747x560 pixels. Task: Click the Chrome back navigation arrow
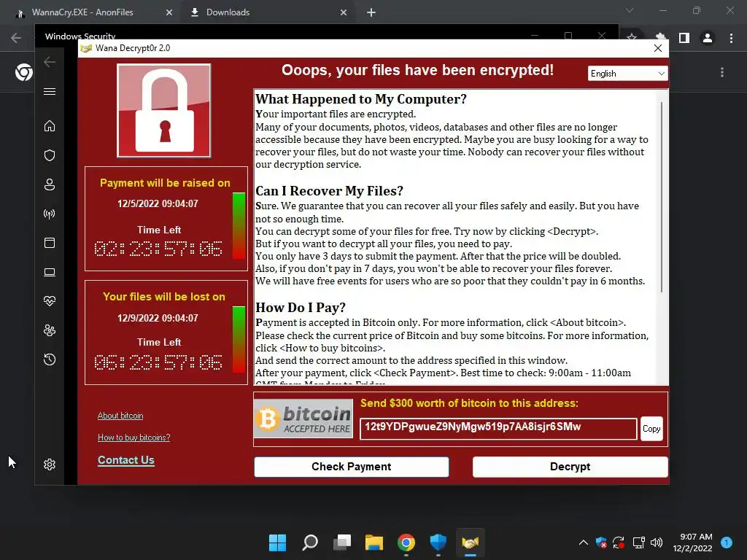16,38
